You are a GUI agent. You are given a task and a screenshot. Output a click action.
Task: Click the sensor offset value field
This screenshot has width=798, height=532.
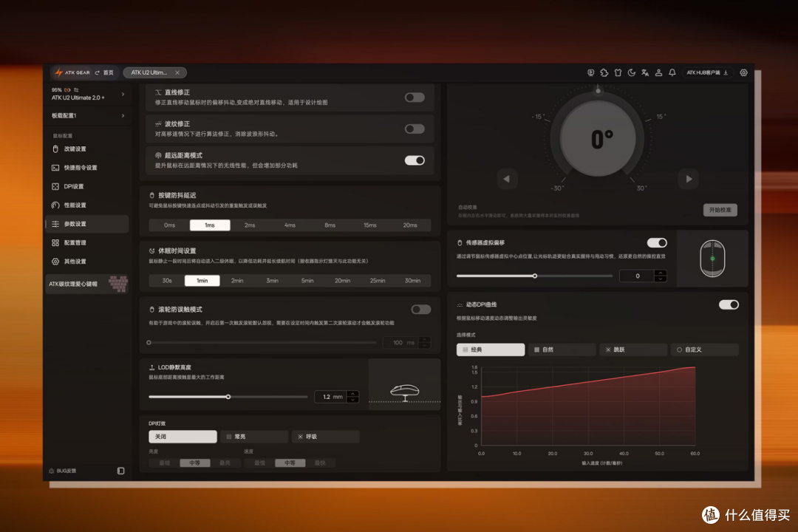coord(638,276)
